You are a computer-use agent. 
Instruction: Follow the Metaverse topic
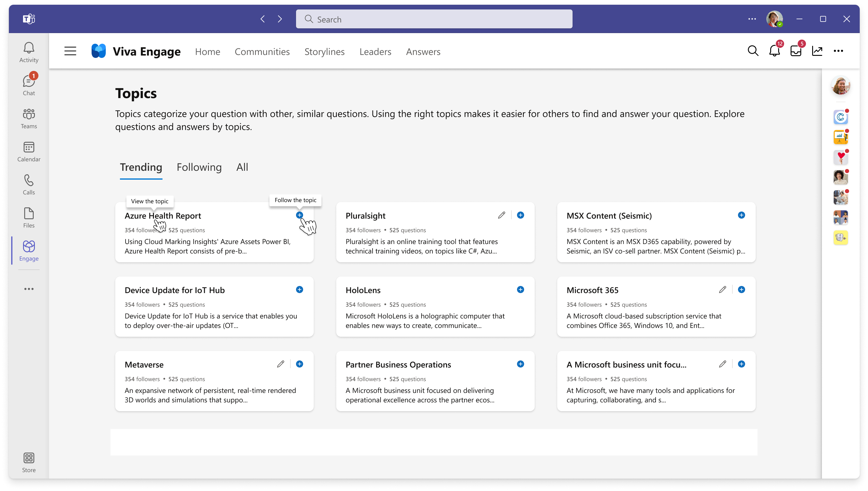pos(299,364)
